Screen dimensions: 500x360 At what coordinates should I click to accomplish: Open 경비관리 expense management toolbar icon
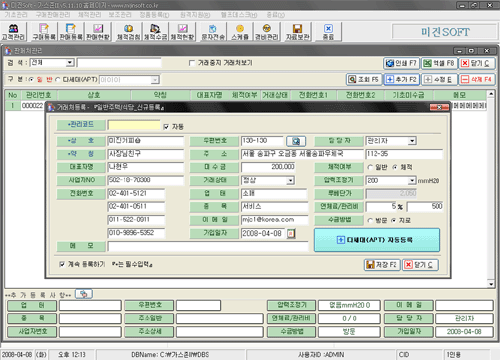pyautogui.click(x=266, y=32)
